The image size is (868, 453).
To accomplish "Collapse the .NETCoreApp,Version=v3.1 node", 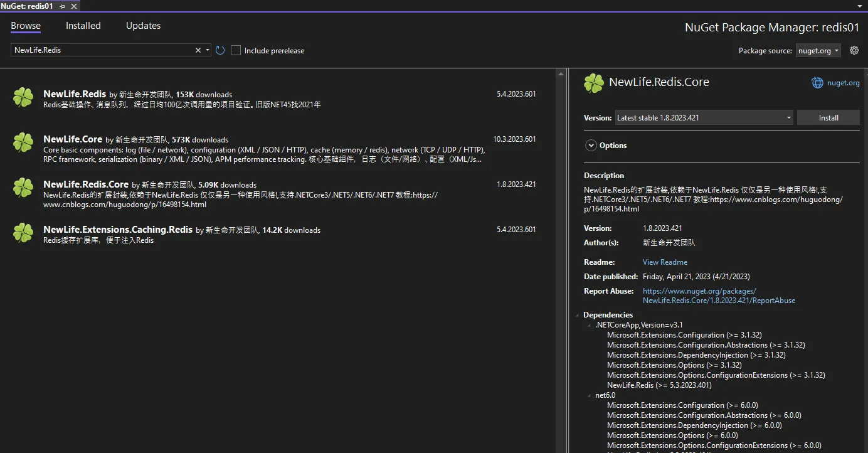I will click(589, 325).
